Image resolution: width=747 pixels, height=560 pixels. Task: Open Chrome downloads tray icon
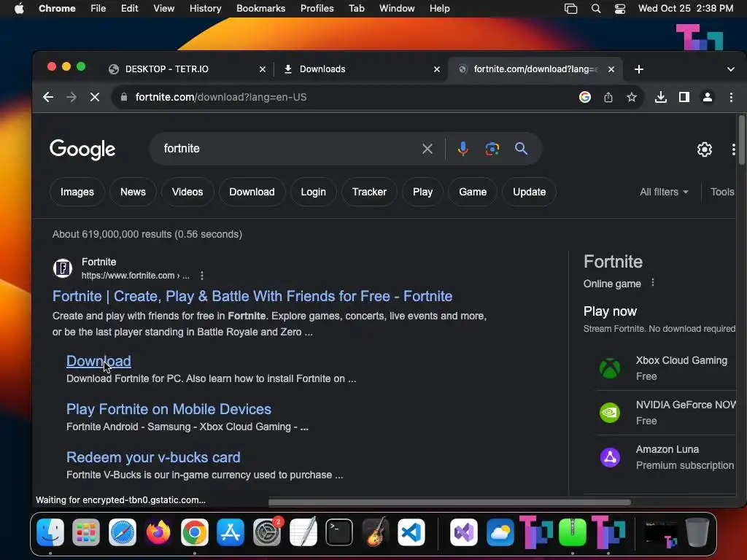pyautogui.click(x=661, y=97)
